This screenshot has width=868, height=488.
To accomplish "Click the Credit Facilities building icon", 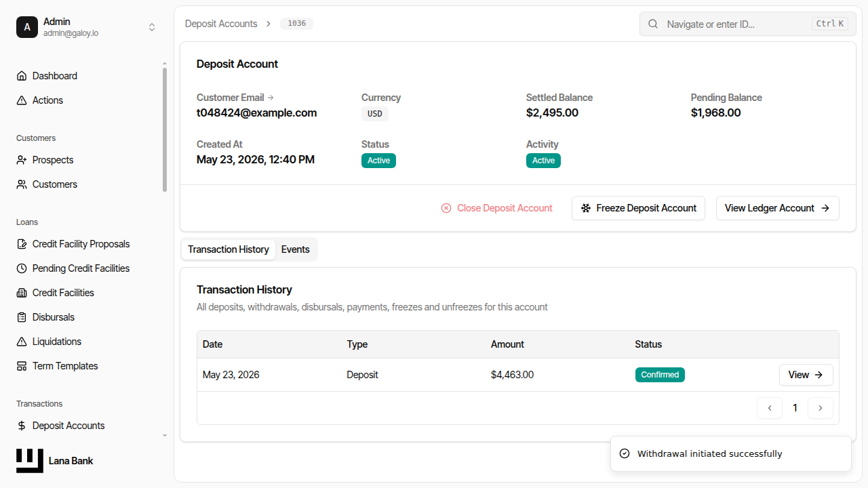I will click(22, 293).
